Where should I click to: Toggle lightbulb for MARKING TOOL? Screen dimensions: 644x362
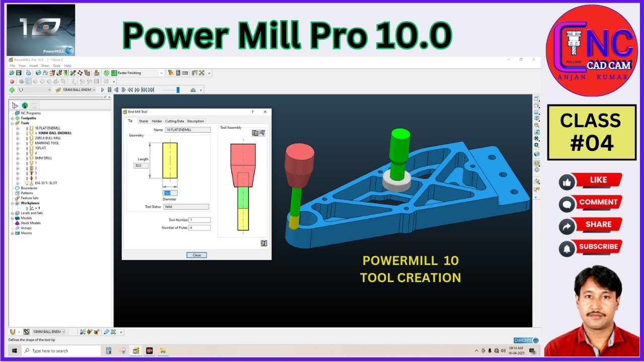tap(27, 143)
